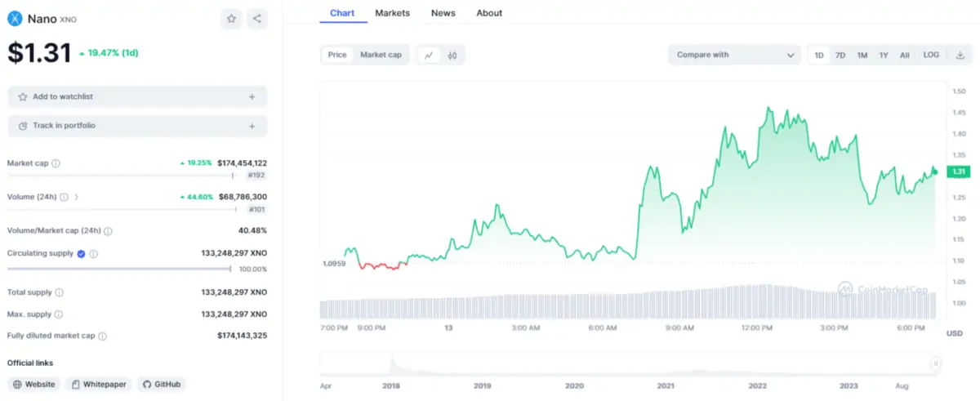Click the 40.48% volume ratio value
The image size is (980, 401).
252,231
